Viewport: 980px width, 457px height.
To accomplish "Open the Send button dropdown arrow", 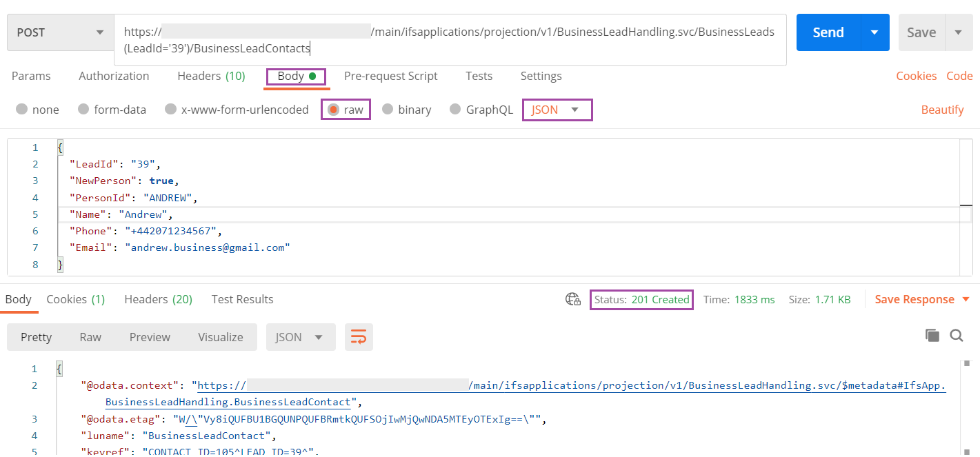I will 874,32.
